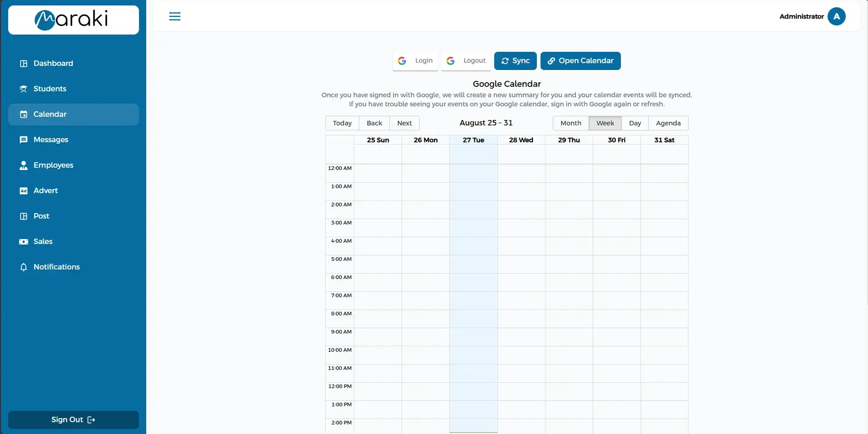Go to the Employees section
Image resolution: width=868 pixels, height=434 pixels.
pos(53,165)
